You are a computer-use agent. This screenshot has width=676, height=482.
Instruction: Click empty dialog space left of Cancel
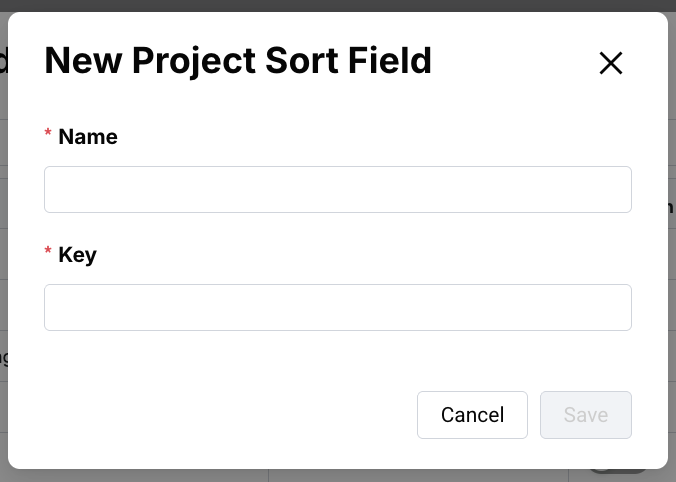click(x=220, y=415)
